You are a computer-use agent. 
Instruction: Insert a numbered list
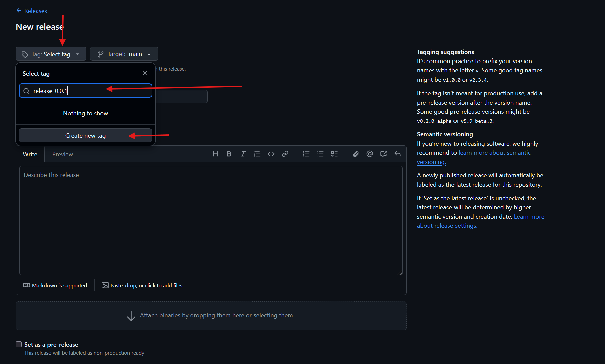click(x=306, y=154)
